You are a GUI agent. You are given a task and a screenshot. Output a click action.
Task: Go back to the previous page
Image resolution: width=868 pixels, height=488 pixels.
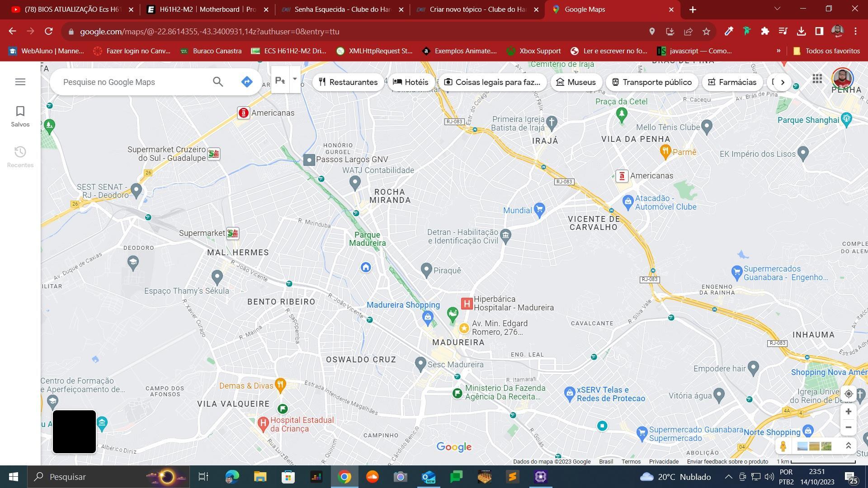pos(12,31)
